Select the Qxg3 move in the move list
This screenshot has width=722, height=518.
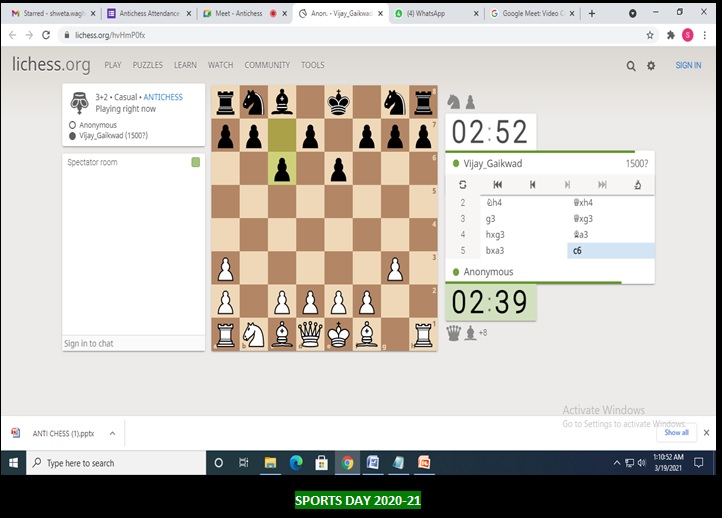click(611, 219)
